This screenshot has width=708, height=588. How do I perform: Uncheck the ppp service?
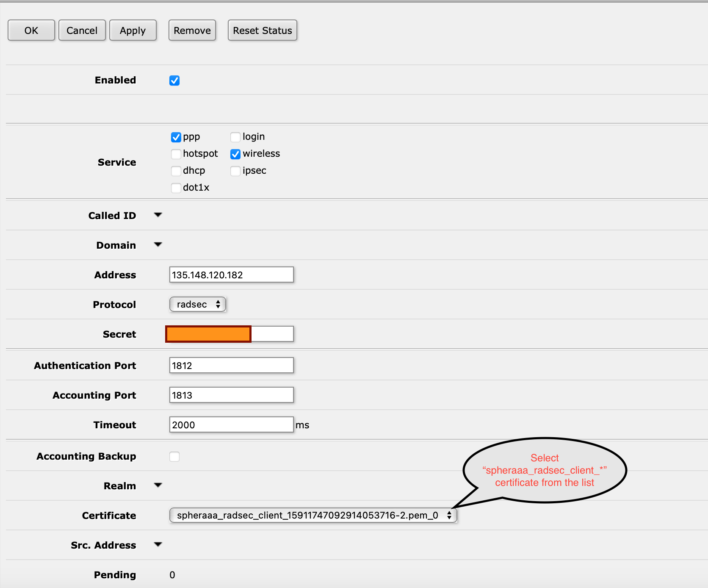click(x=176, y=137)
